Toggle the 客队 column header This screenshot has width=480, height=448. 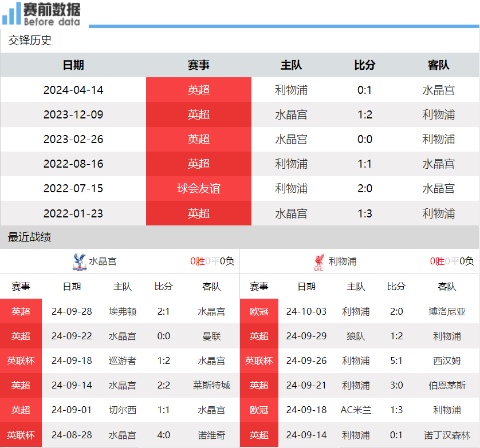point(438,65)
